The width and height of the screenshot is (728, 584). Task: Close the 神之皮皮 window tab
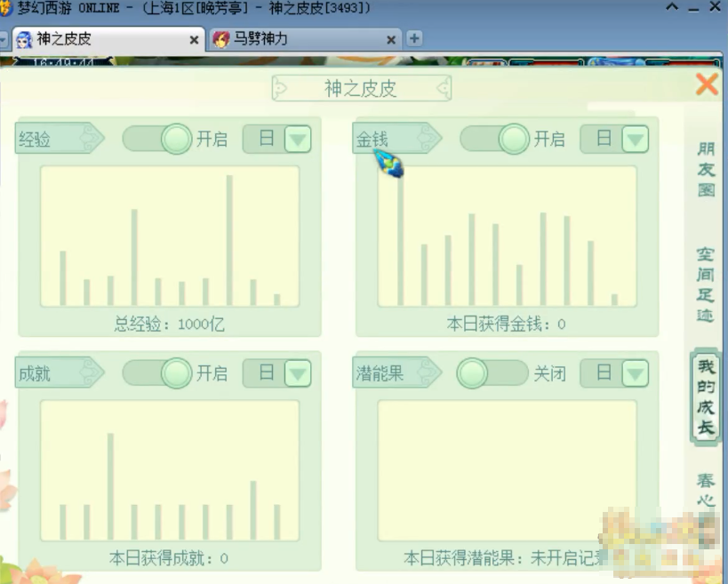(x=194, y=40)
